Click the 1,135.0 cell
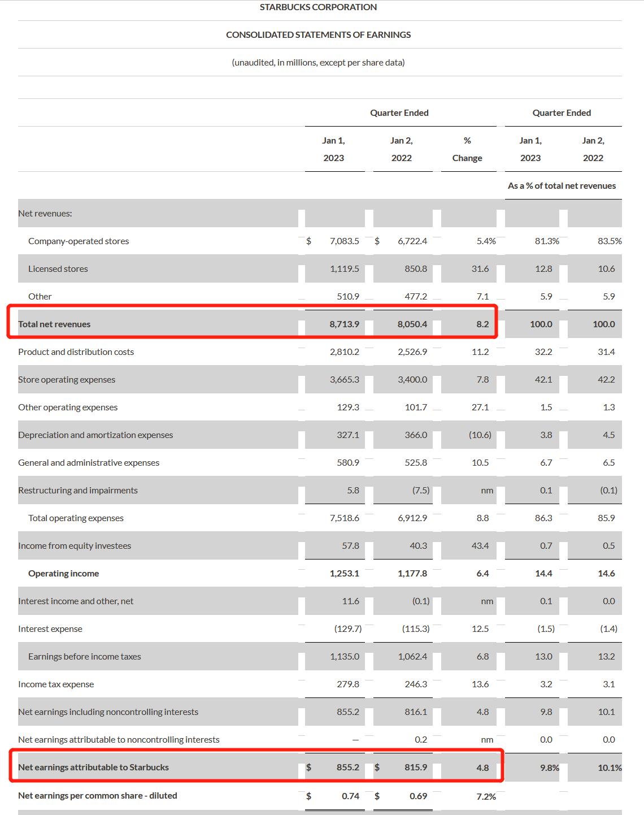The width and height of the screenshot is (644, 815). pyautogui.click(x=345, y=657)
